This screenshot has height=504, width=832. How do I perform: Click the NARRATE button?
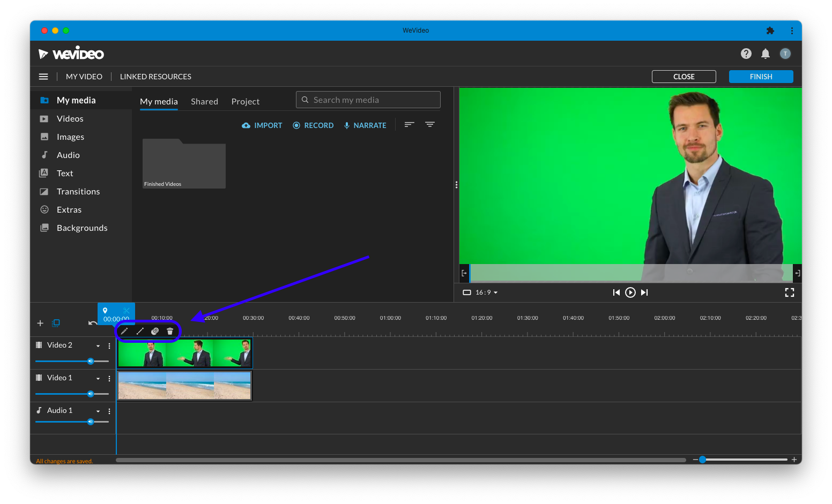click(365, 125)
